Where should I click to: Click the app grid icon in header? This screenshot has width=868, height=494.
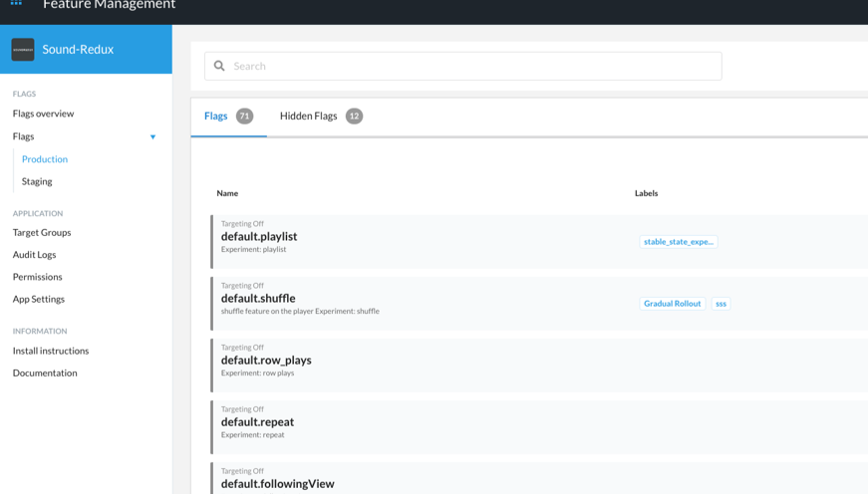coord(16,4)
